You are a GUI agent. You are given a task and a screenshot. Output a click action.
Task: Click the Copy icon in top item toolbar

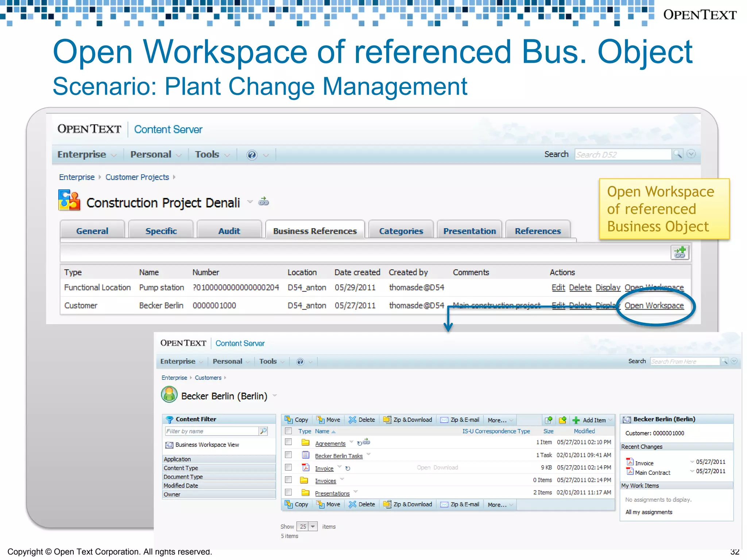[x=289, y=420]
